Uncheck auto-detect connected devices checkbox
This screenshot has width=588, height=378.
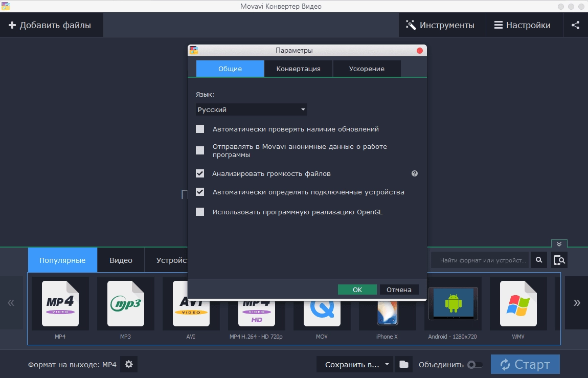pyautogui.click(x=200, y=192)
